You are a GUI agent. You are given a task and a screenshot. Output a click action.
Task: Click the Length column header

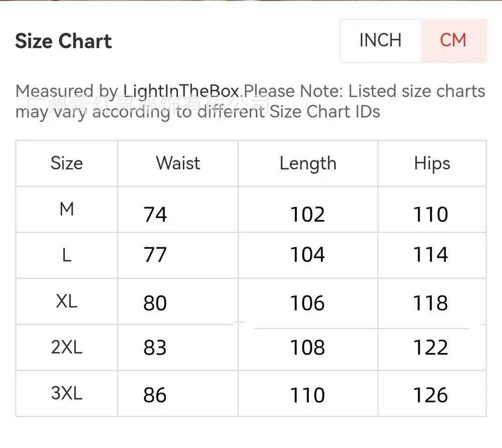click(308, 163)
